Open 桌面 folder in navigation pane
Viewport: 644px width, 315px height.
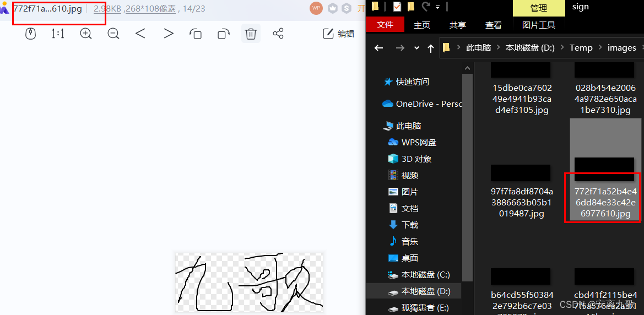(403, 258)
